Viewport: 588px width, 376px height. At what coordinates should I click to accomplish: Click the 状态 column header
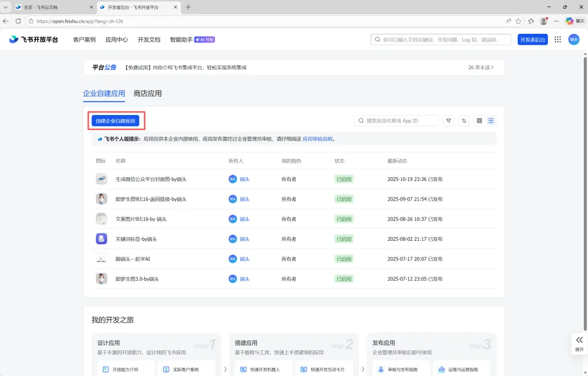click(339, 161)
